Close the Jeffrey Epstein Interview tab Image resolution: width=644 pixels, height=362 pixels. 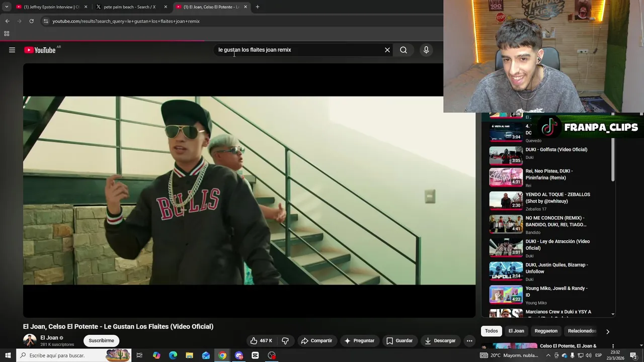86,7
